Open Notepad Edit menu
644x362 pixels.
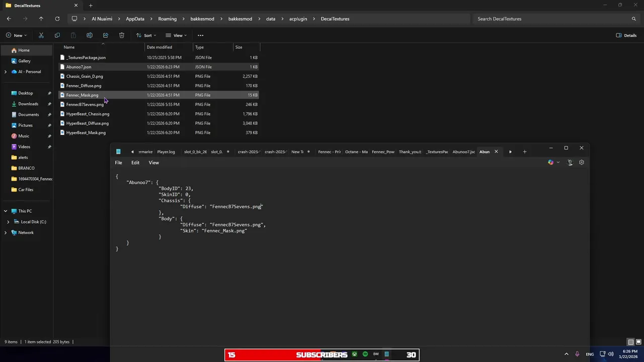point(135,163)
